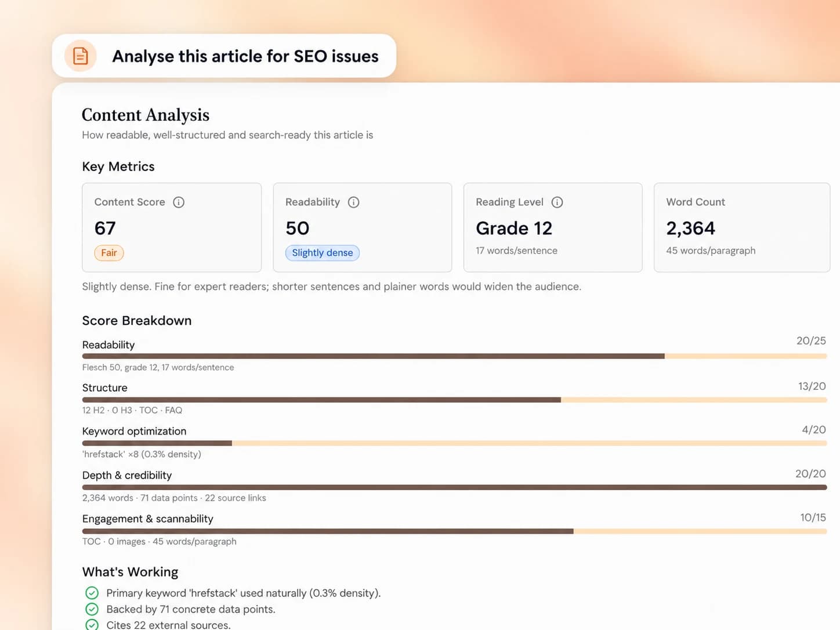Click the Readability value 50
Viewport: 840px width, 630px height.
pyautogui.click(x=298, y=228)
